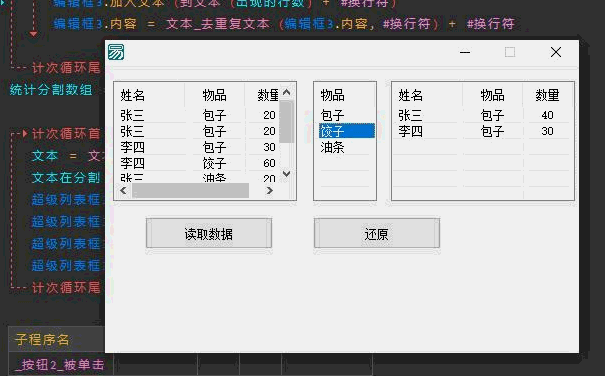The image size is (605, 376).
Task: Click the 还原 button
Action: coord(377,233)
